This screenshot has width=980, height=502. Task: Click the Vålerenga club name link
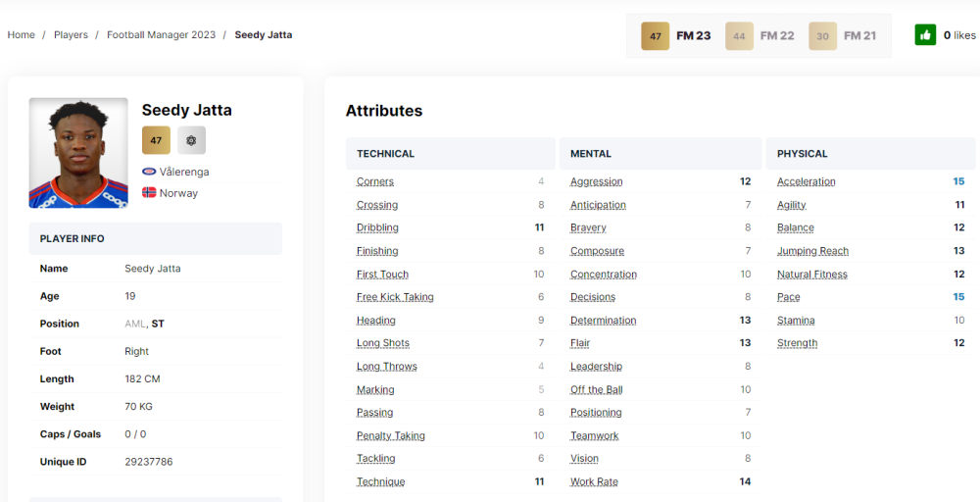(184, 172)
